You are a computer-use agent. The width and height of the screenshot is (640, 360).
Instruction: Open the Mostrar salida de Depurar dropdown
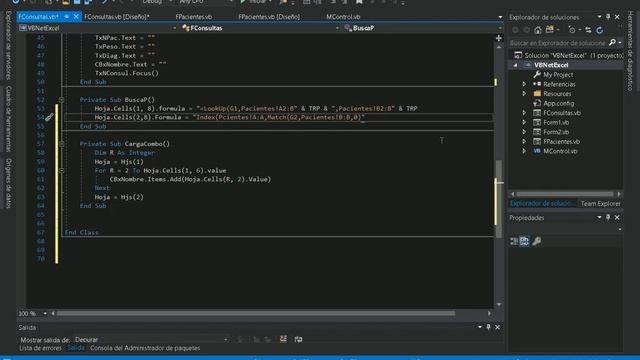(226, 340)
